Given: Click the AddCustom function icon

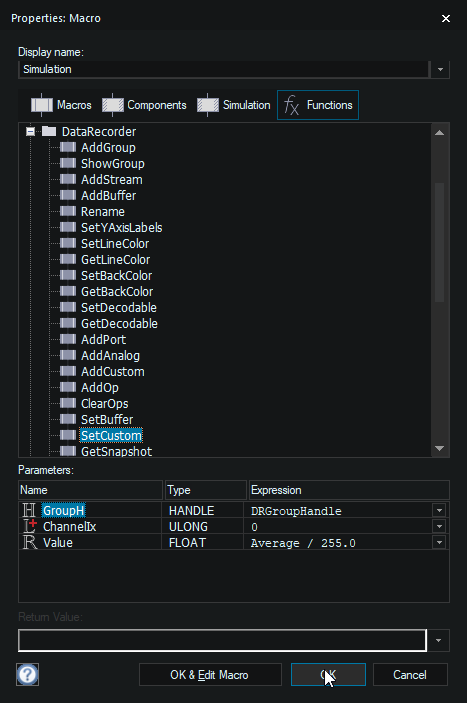Looking at the screenshot, I should (x=68, y=371).
